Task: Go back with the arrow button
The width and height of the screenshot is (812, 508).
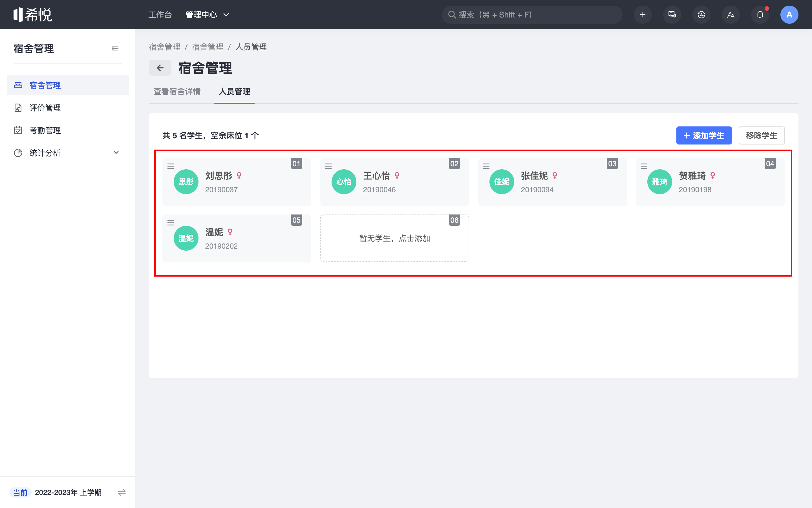Action: [160, 68]
